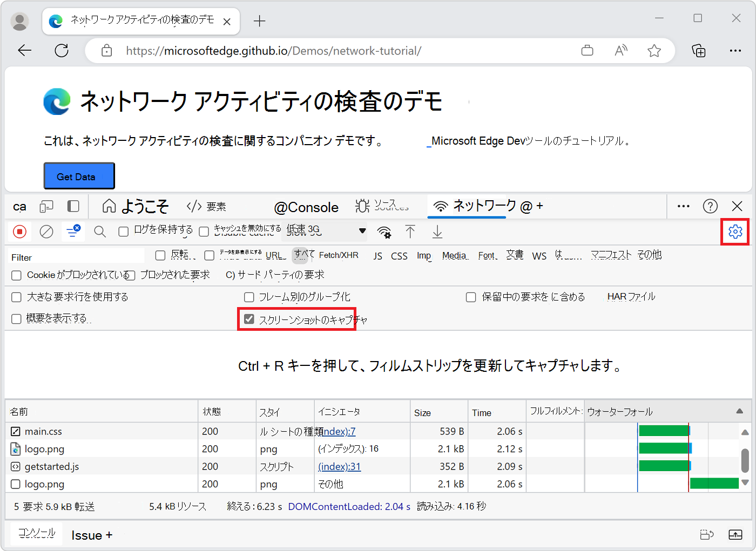The height and width of the screenshot is (551, 756).
Task: Import a HAR file
Action: tap(410, 232)
